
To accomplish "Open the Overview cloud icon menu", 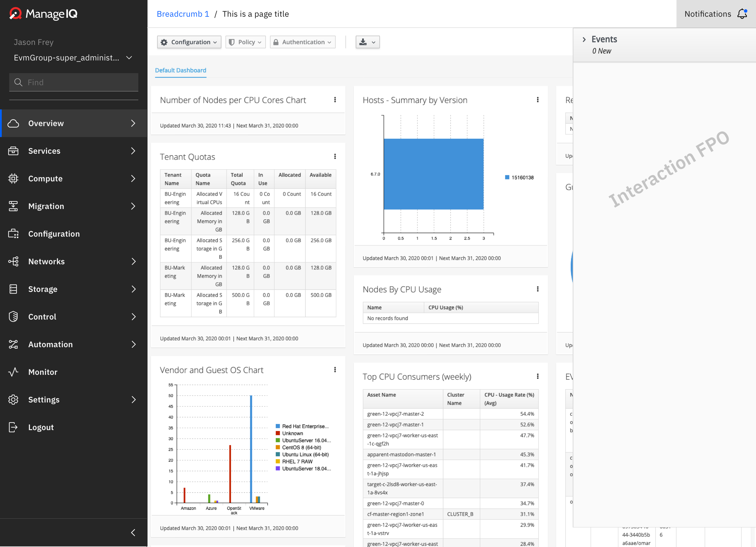I will click(x=13, y=123).
